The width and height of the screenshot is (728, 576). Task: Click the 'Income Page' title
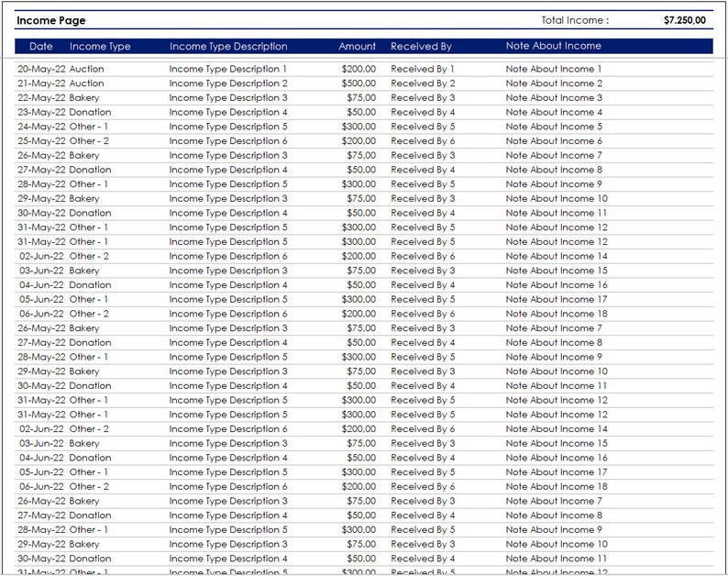(51, 20)
